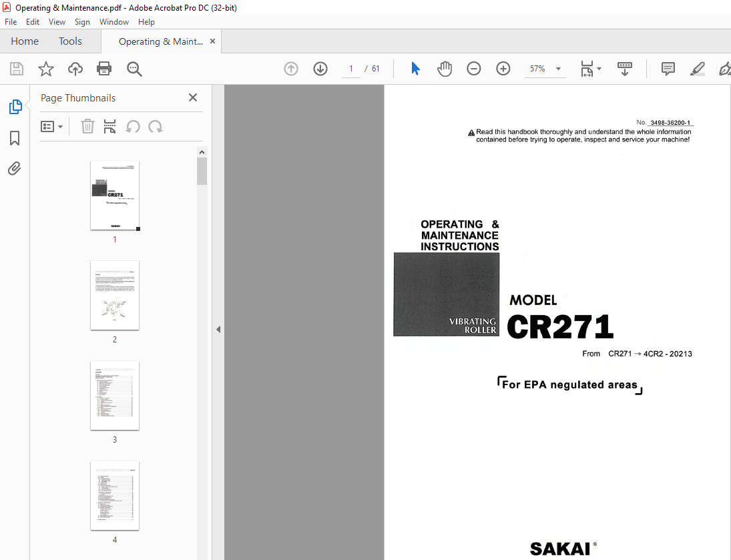Click the Page Thumbnails panel title
This screenshot has width=731, height=560.
pos(78,98)
